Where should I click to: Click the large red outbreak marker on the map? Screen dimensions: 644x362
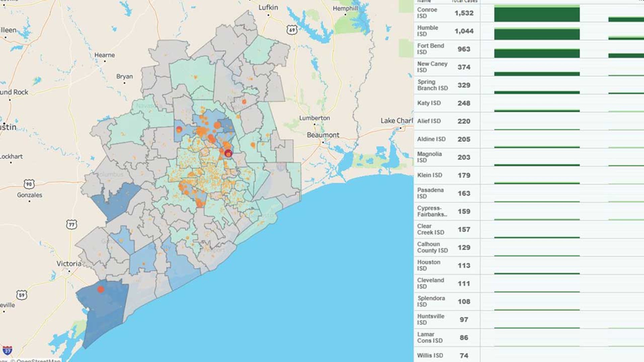tap(228, 154)
